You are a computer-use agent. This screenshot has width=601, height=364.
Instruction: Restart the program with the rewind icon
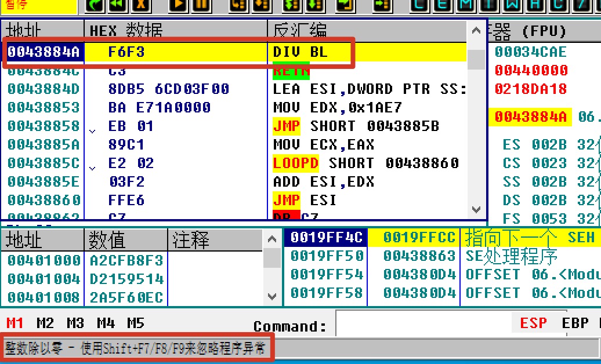click(x=118, y=5)
